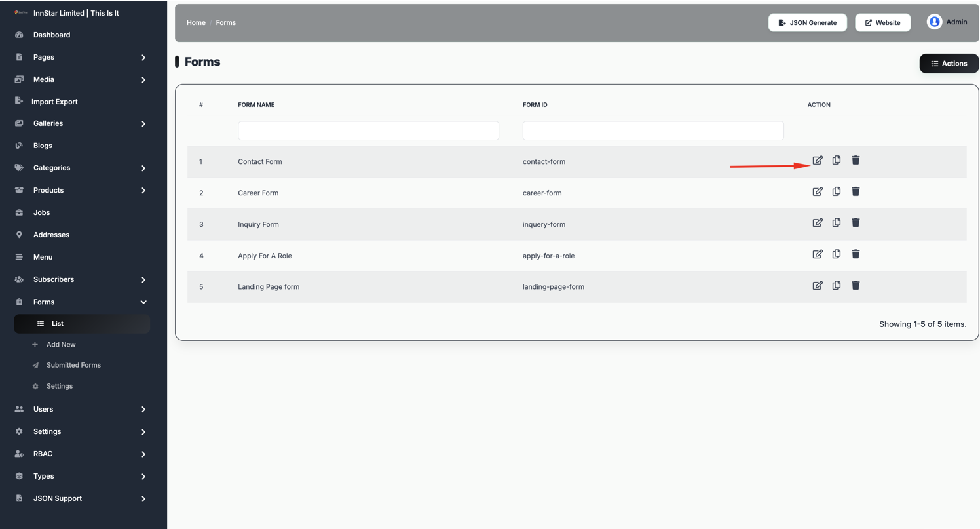Open the Admin user avatar icon
Viewport: 980px width, 529px height.
coord(934,22)
